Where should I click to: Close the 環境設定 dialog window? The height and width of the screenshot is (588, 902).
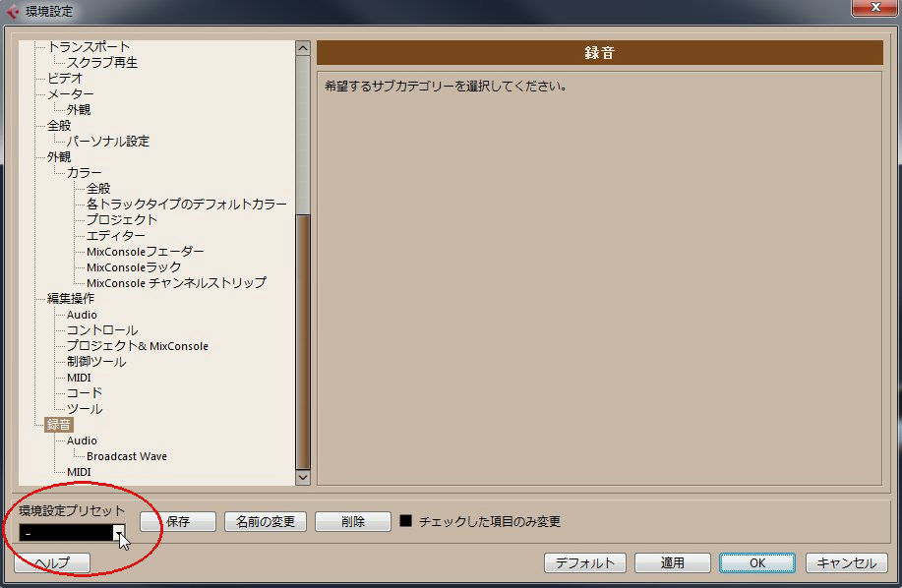[x=871, y=9]
